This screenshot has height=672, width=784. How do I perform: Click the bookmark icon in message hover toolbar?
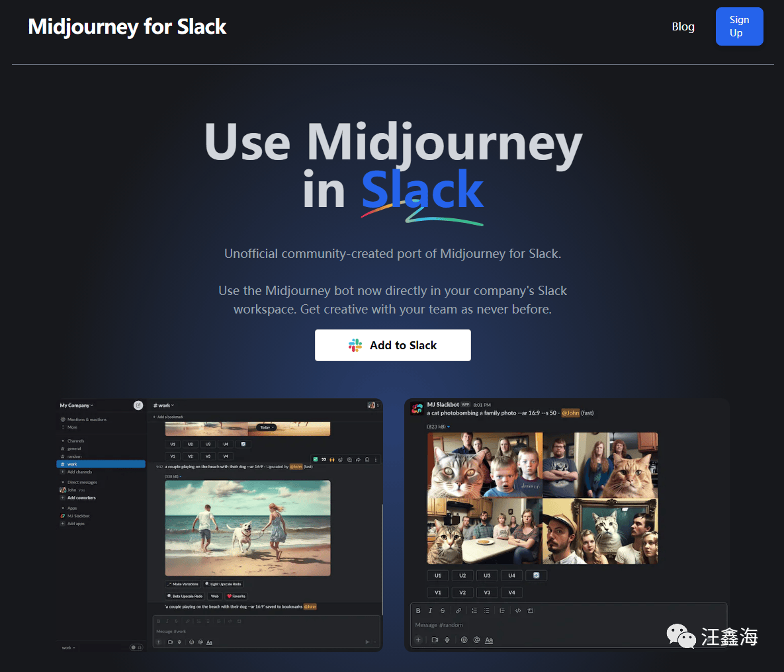pos(367,459)
